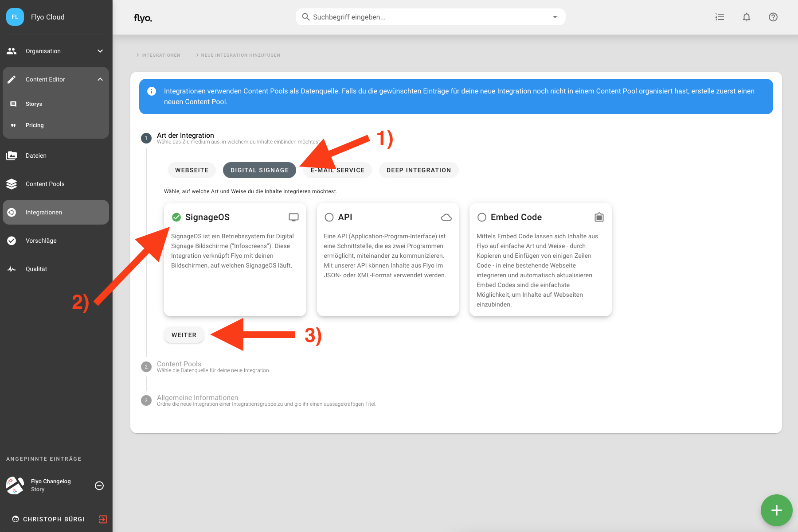Click the Pricing quote icon

click(13, 125)
